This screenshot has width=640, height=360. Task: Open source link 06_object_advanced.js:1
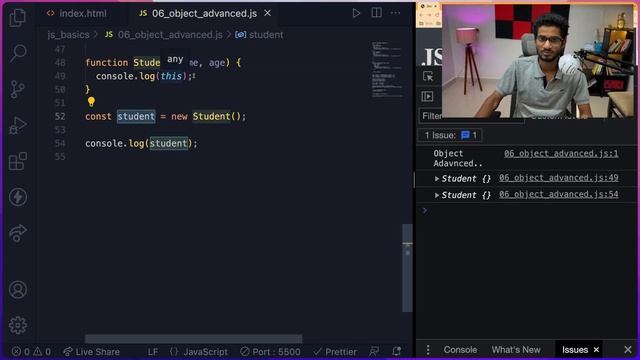(561, 153)
